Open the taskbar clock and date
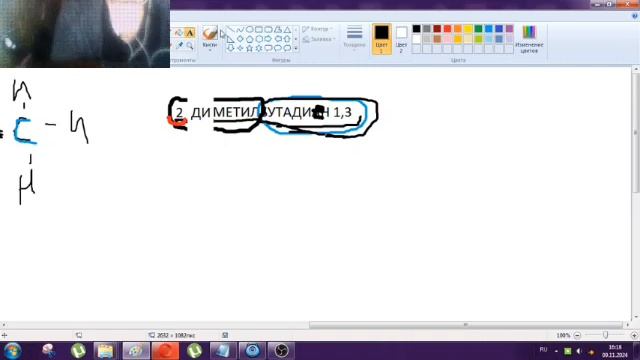The image size is (640, 360). [x=615, y=351]
